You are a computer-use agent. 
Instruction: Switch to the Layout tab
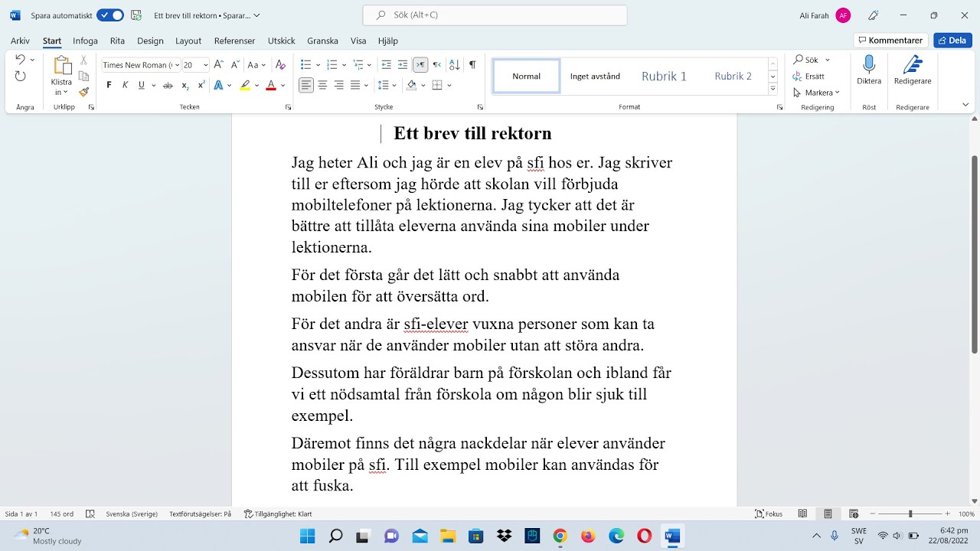coord(188,41)
